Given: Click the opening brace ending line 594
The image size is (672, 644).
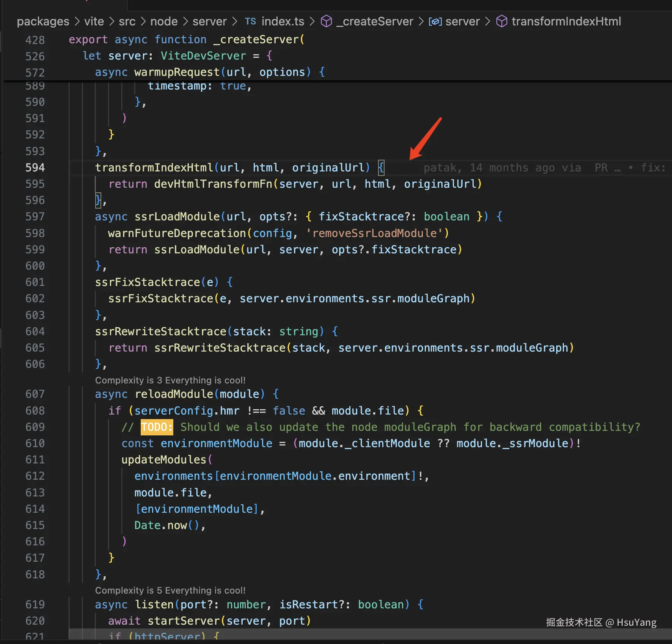Looking at the screenshot, I should [381, 168].
